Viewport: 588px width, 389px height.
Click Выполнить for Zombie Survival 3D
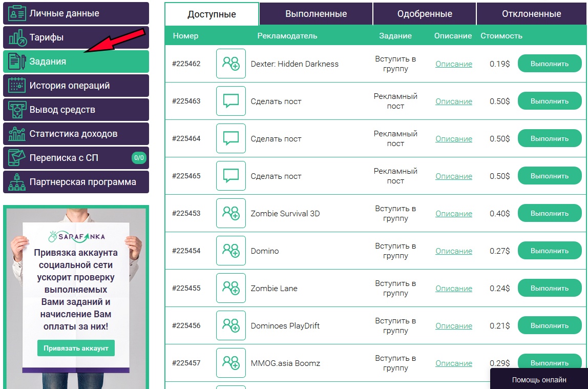tap(550, 213)
